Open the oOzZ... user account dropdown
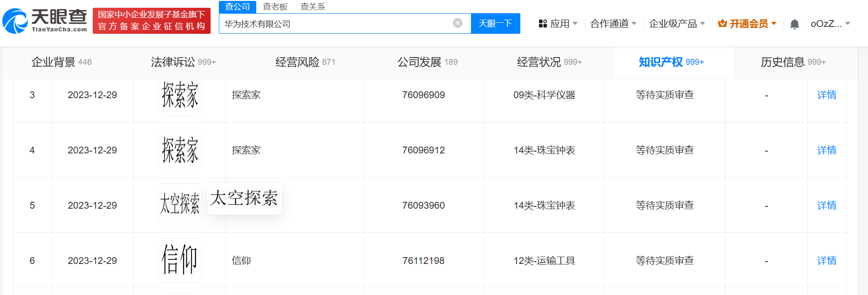 pos(830,24)
